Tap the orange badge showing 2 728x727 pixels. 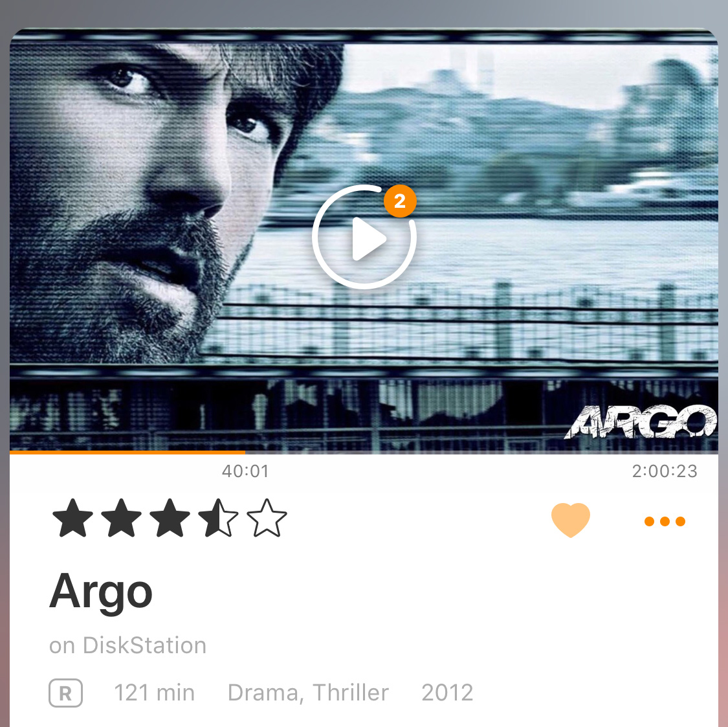pos(400,201)
